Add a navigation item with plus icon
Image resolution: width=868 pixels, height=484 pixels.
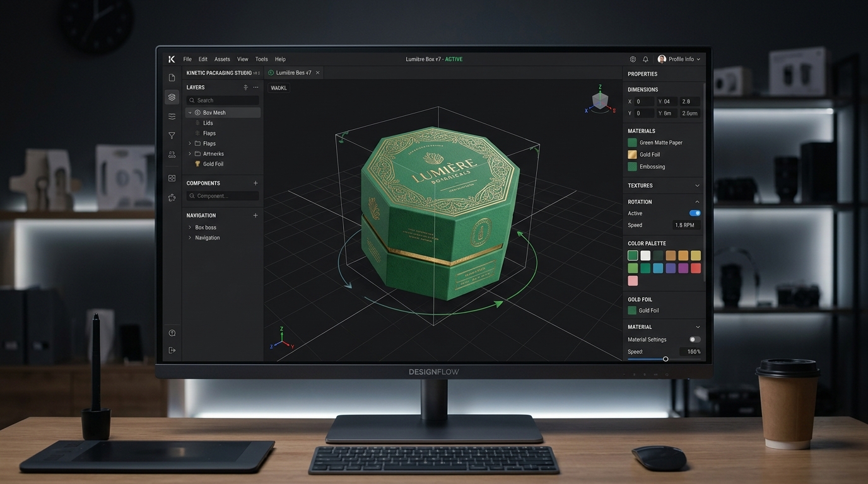coord(255,216)
